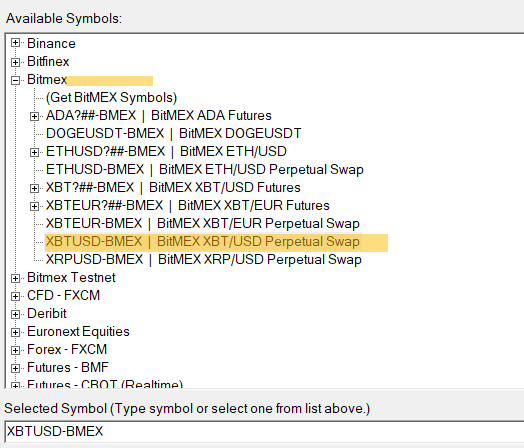Expand ETHUSD?##-BMEX node
The height and width of the screenshot is (448, 524).
tap(34, 152)
